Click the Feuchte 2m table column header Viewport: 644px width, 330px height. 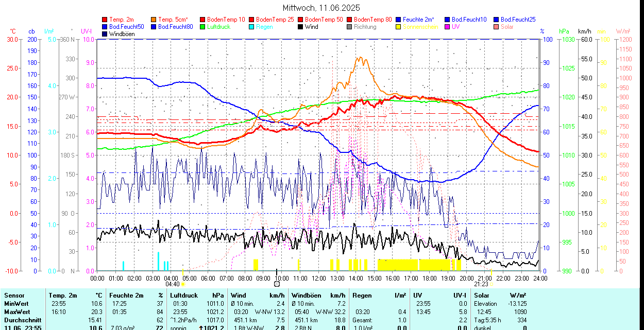tap(126, 296)
